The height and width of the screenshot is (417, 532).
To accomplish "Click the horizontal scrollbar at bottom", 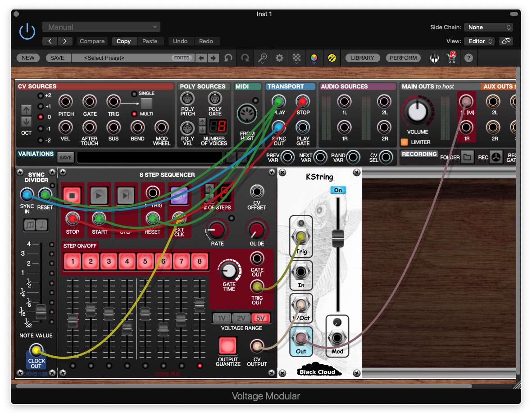I will 244,386.
